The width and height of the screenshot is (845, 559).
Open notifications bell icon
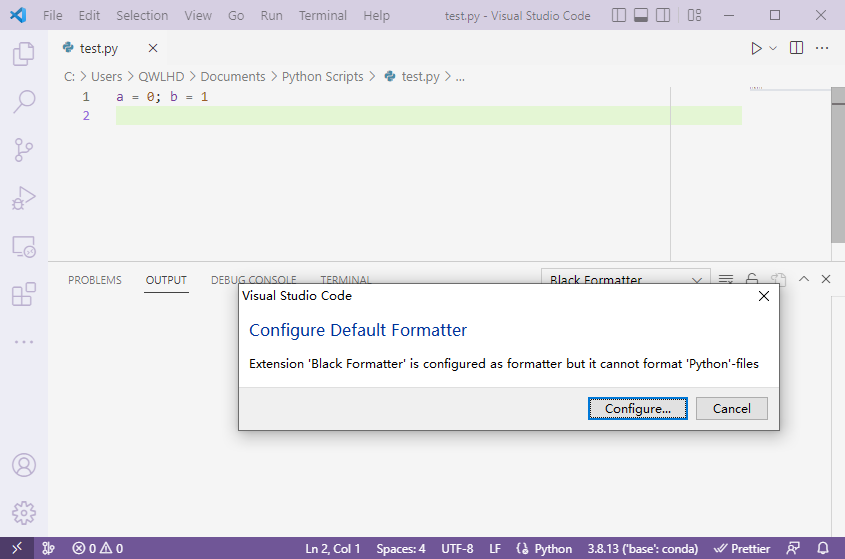(822, 548)
